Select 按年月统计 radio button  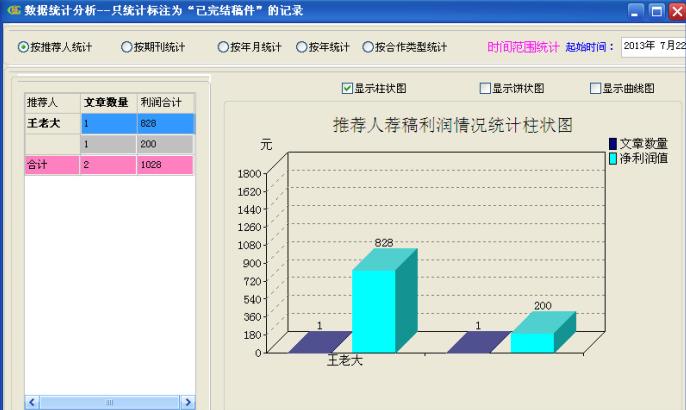point(223,47)
